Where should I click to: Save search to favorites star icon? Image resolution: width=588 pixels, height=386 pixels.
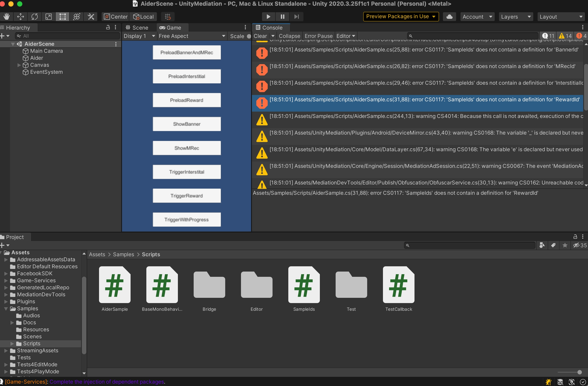[565, 246]
